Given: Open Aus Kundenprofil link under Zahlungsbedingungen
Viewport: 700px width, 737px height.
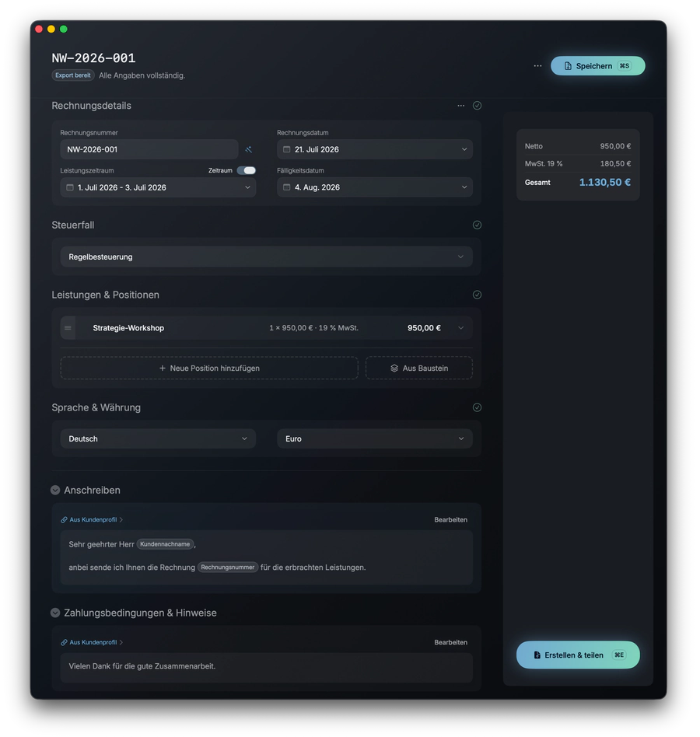Looking at the screenshot, I should coord(93,642).
